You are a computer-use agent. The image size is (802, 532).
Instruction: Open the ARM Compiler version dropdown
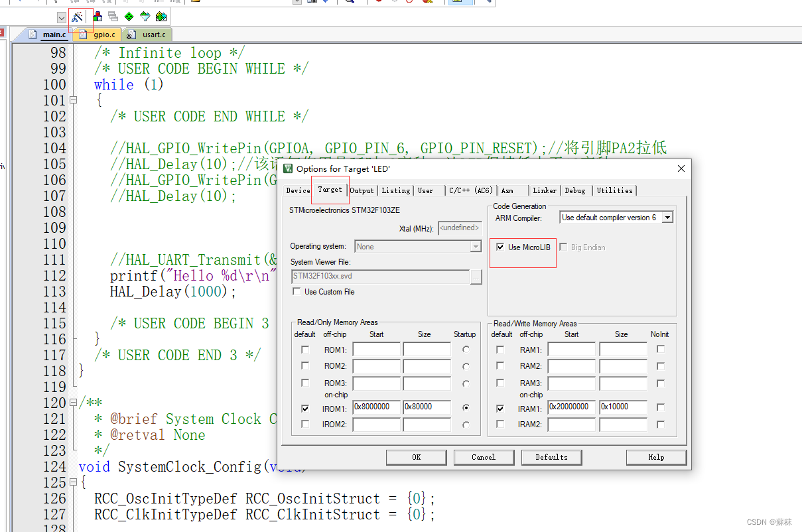(x=667, y=218)
